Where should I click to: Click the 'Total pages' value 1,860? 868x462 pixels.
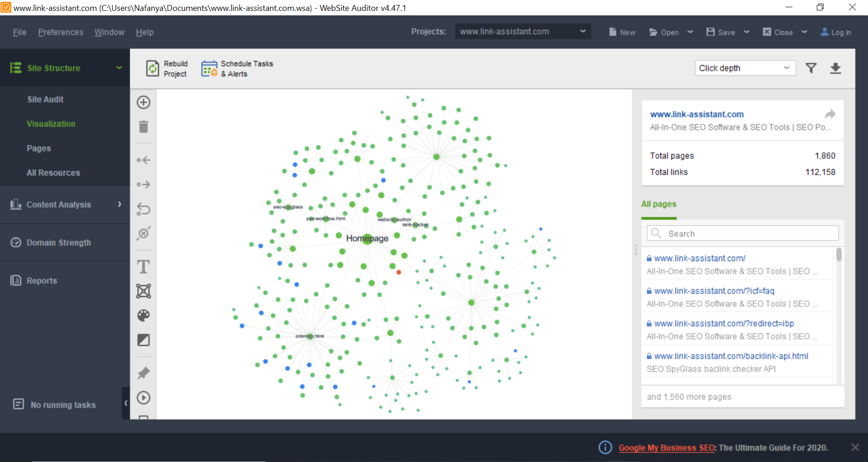[x=825, y=156]
